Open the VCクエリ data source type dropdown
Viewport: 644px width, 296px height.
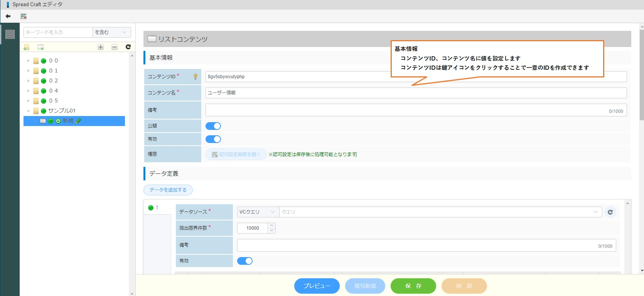coord(257,212)
